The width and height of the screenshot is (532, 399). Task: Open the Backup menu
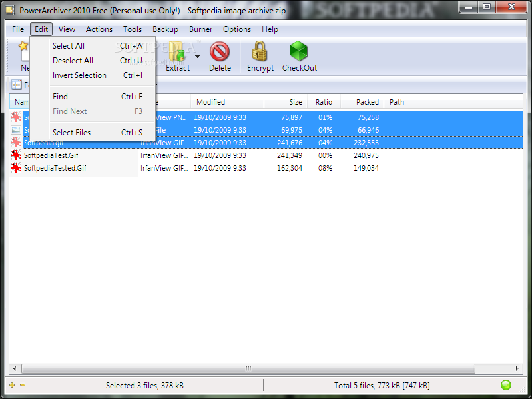coord(165,29)
